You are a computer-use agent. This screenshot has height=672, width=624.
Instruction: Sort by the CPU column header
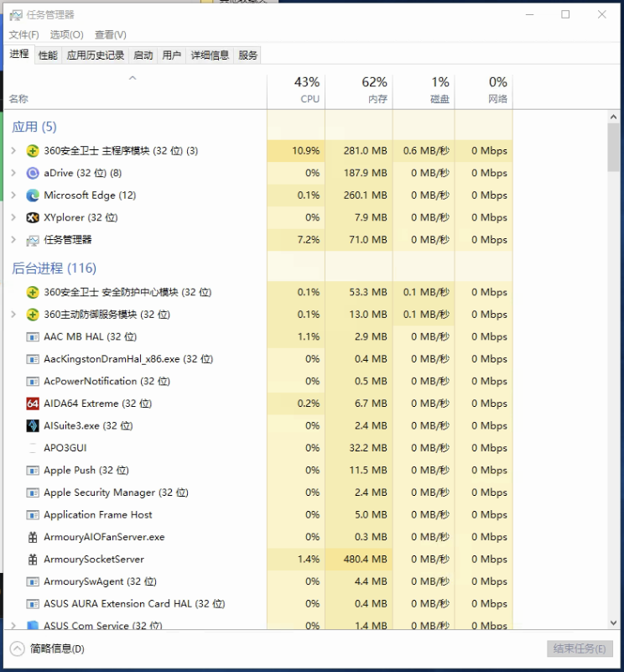click(296, 91)
